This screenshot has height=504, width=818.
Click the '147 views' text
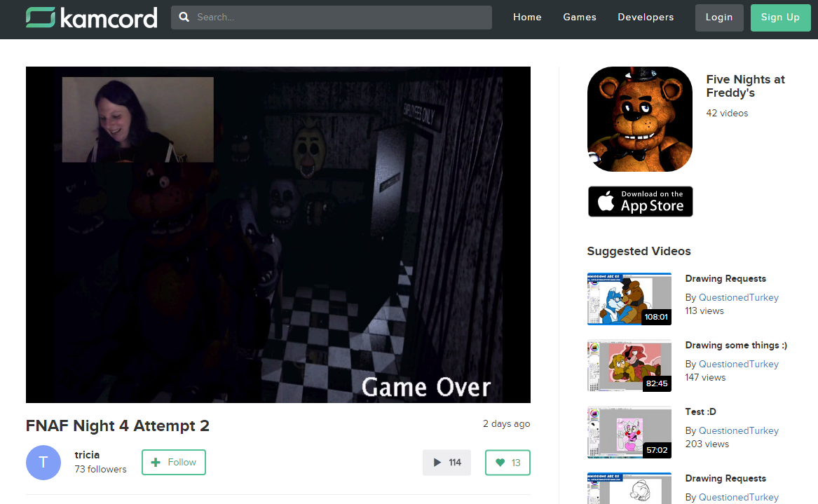click(x=705, y=378)
